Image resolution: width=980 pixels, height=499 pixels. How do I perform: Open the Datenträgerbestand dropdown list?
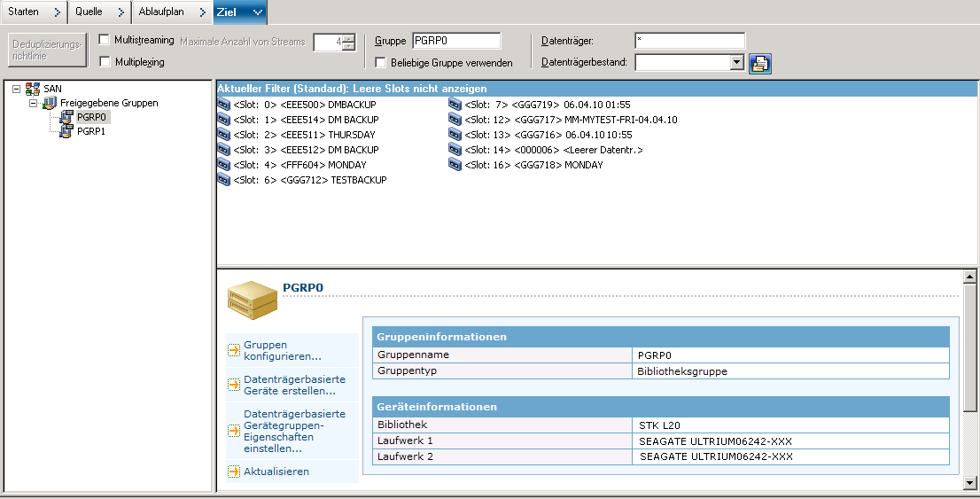[736, 62]
